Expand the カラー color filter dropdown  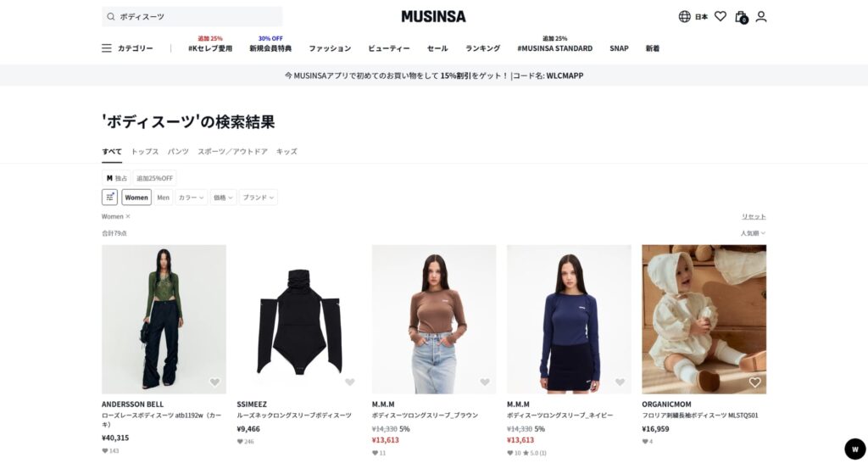point(191,198)
